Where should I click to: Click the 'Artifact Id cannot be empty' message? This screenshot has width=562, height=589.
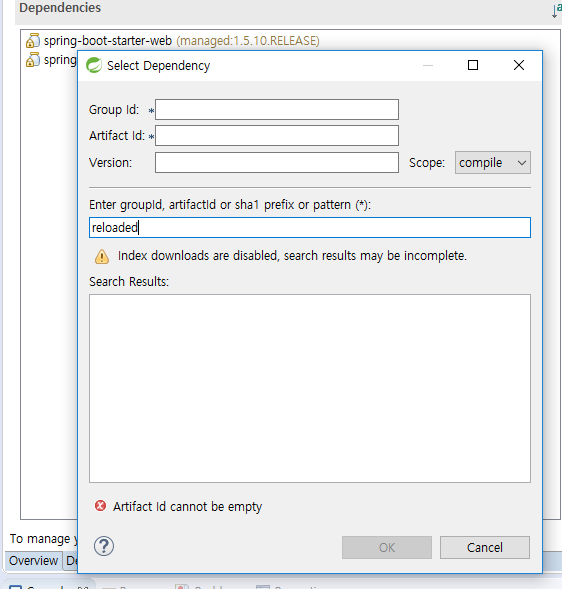[x=187, y=507]
